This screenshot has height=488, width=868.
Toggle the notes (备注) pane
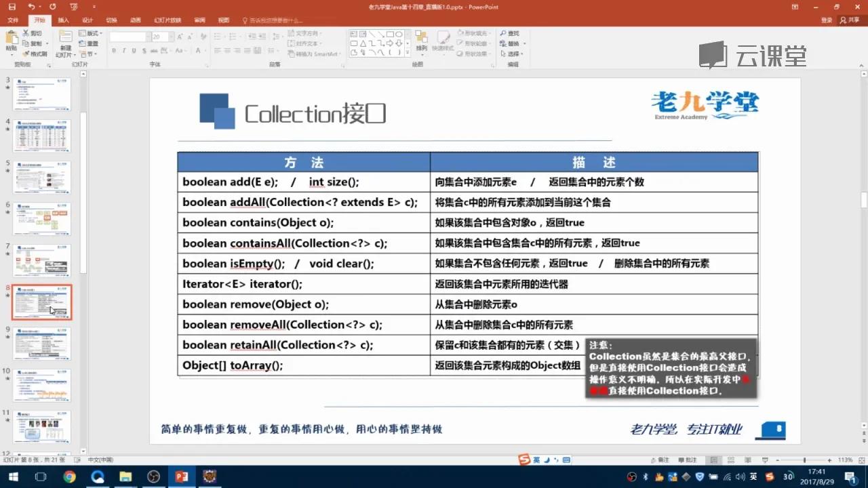coord(660,460)
